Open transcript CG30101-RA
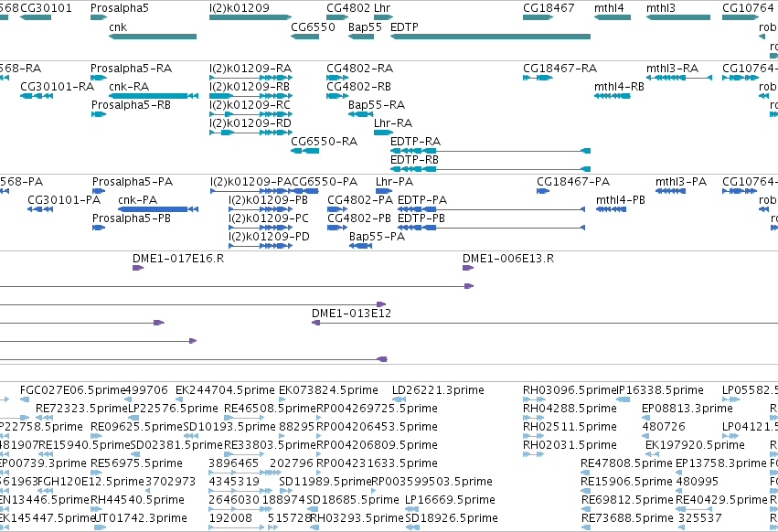 point(57,87)
